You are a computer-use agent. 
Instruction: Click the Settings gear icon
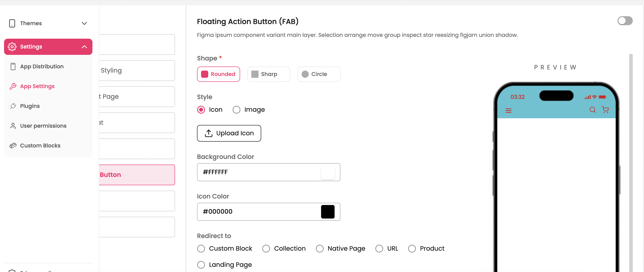click(x=12, y=47)
